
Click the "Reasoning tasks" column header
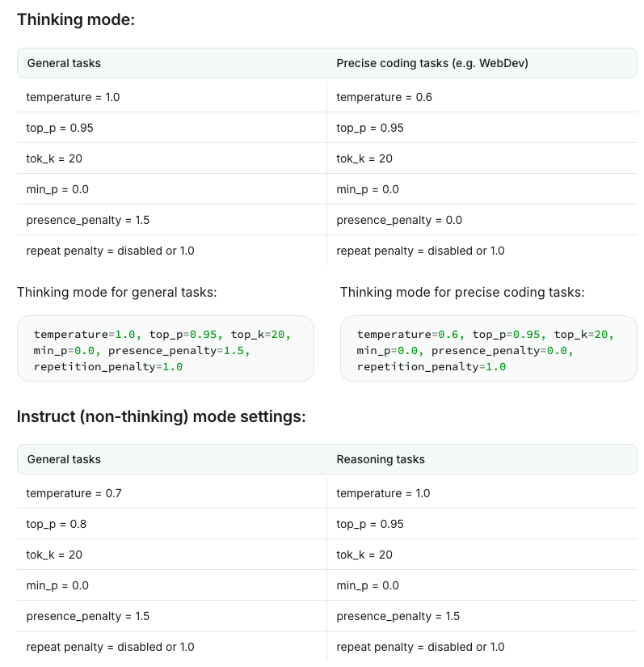(x=381, y=459)
